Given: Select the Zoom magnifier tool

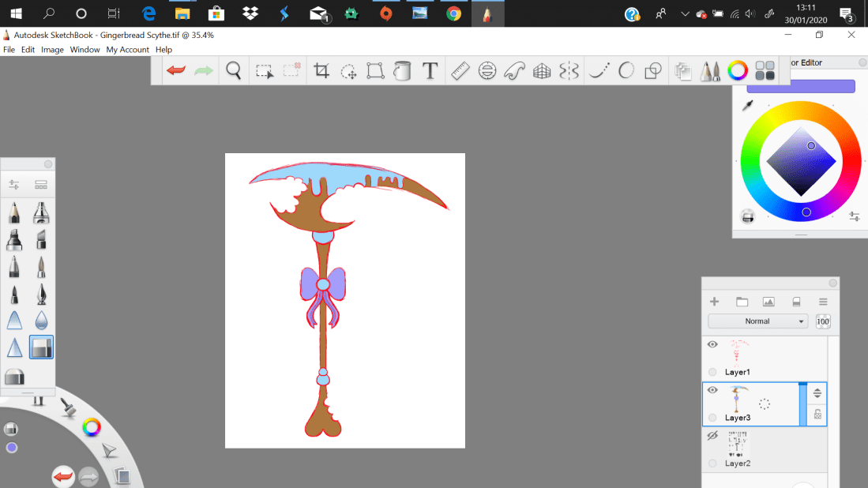Looking at the screenshot, I should click(x=233, y=70).
